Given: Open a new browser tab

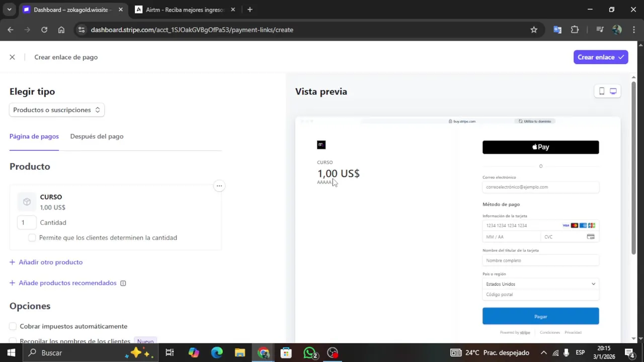Looking at the screenshot, I should 250,10.
